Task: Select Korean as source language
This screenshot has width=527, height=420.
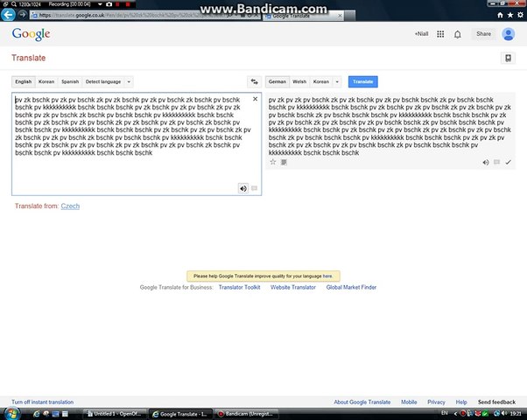Action: coord(46,81)
